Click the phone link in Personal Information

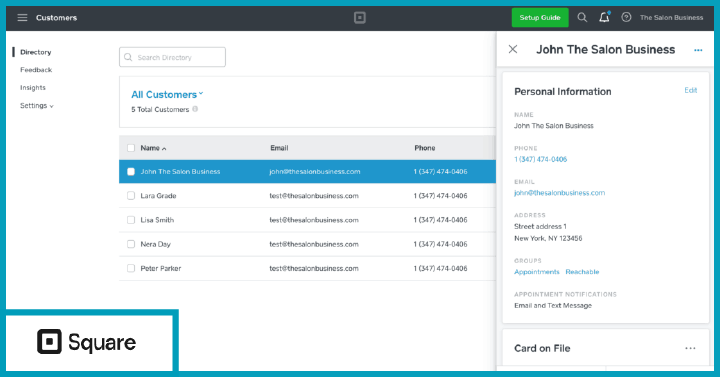click(540, 159)
